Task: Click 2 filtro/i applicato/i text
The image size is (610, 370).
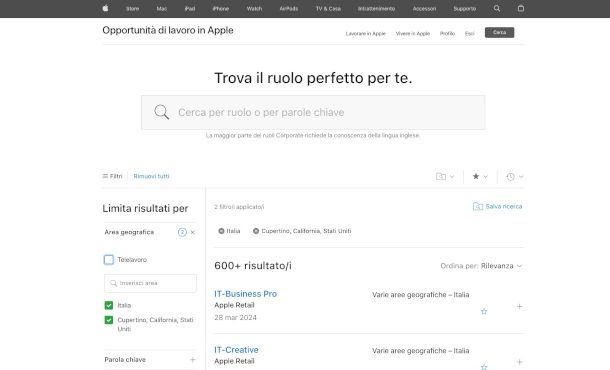Action: [x=239, y=207]
